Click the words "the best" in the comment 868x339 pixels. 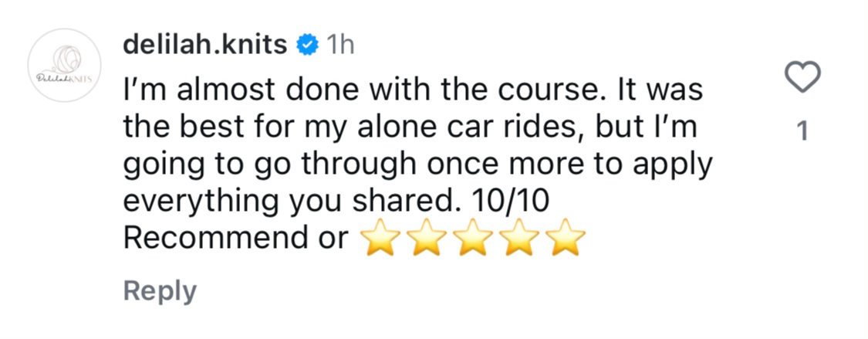[183, 129]
